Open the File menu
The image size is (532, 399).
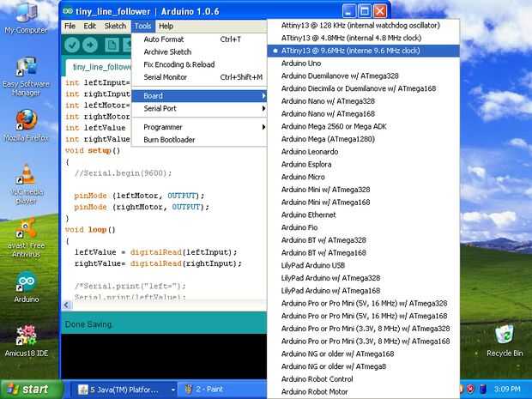pos(70,26)
